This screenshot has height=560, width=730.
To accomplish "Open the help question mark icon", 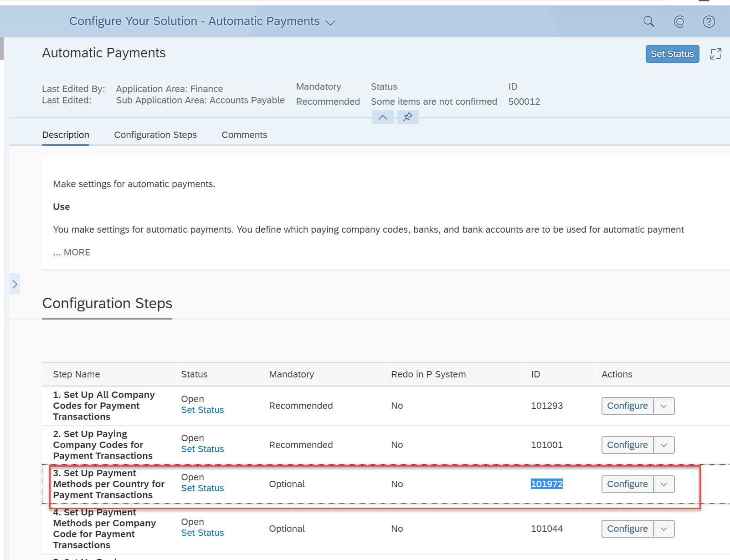I will tap(709, 21).
